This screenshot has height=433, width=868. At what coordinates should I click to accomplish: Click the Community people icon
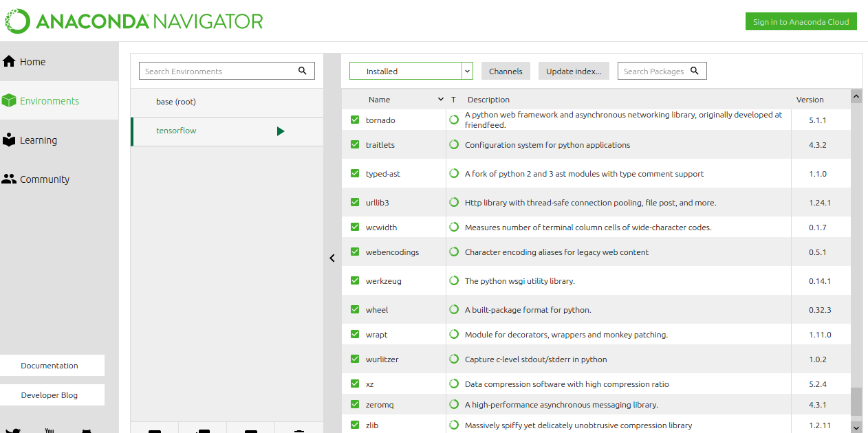[9, 179]
